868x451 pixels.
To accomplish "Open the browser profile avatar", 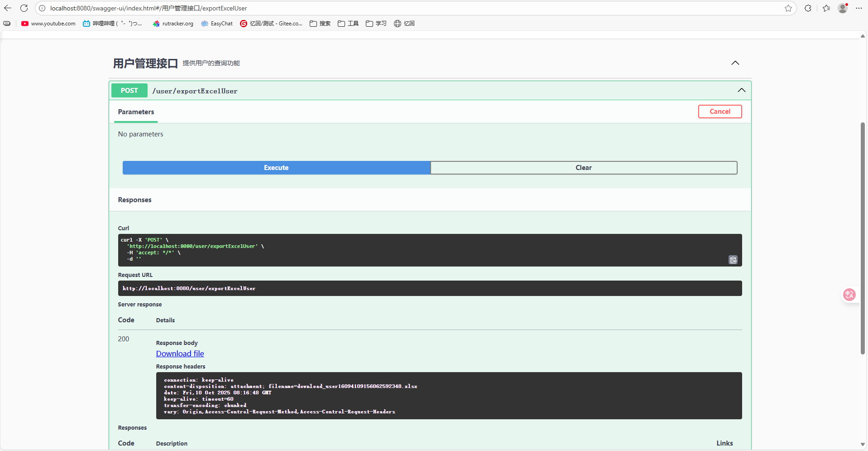I will click(842, 8).
